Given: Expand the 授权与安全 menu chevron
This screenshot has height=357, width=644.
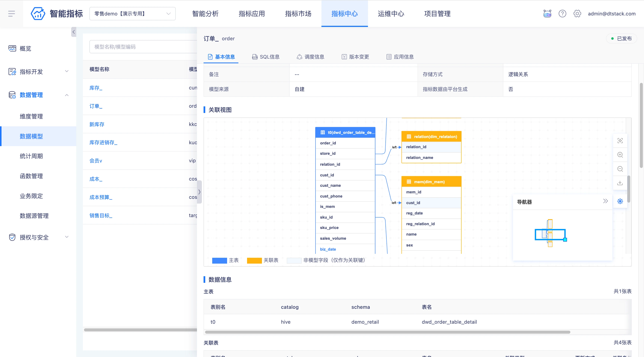Looking at the screenshot, I should point(67,237).
